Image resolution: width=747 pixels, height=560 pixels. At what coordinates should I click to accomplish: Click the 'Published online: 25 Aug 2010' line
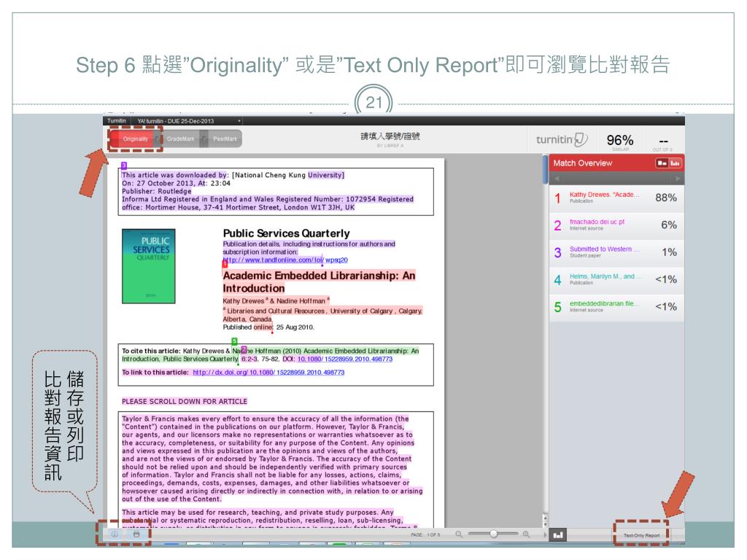[268, 327]
